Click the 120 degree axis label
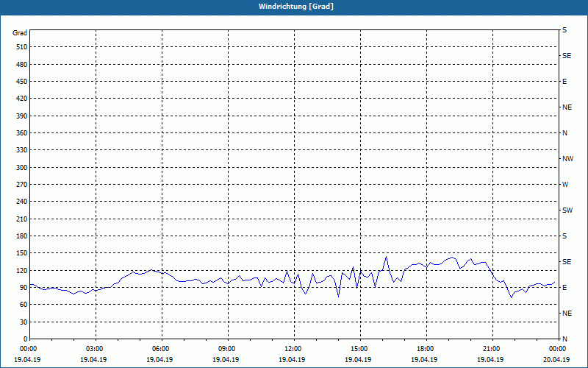The width and height of the screenshot is (588, 368). 22,270
